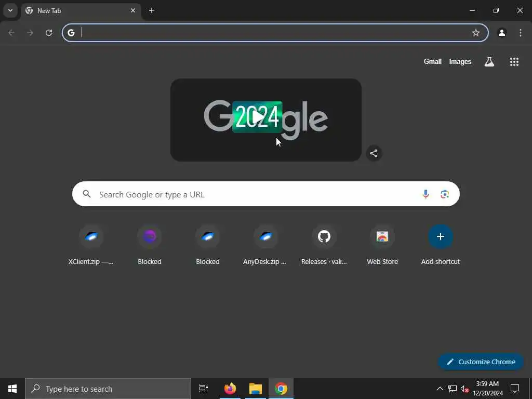This screenshot has width=532, height=399.
Task: Click Customize Chrome button
Action: point(481,362)
